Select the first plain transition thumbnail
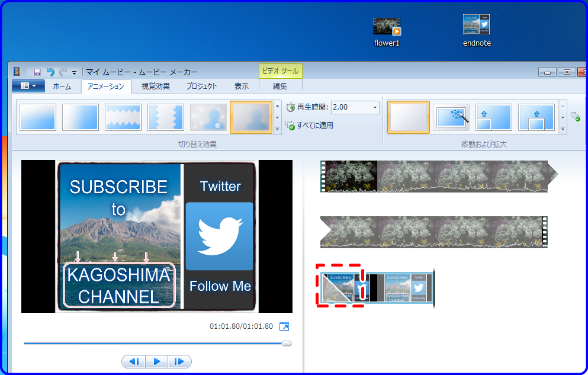588x375 pixels. click(37, 117)
